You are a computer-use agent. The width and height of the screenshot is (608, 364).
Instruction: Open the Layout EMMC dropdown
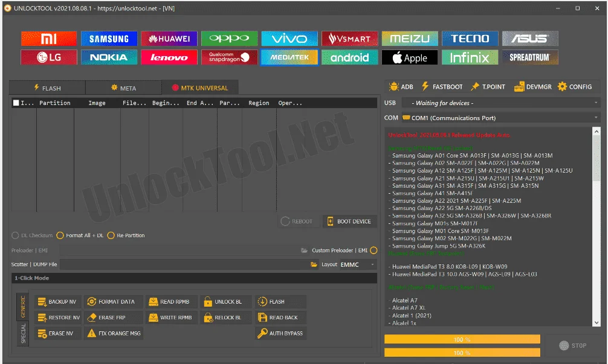tap(358, 264)
